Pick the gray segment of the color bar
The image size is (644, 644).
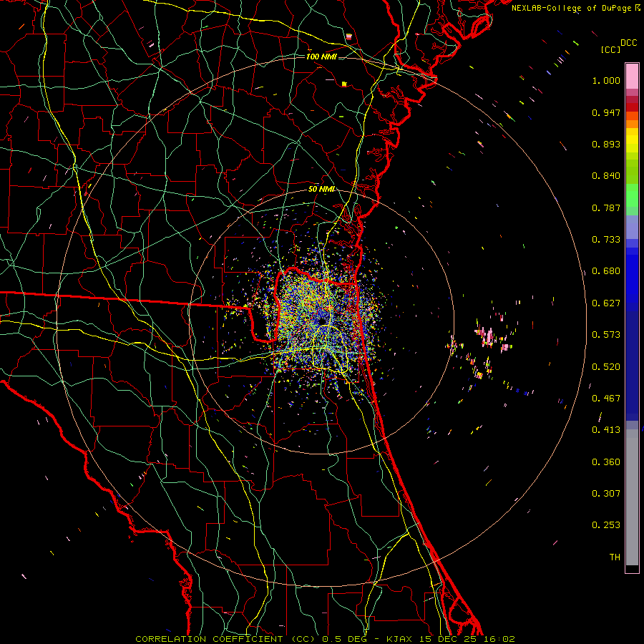632,497
